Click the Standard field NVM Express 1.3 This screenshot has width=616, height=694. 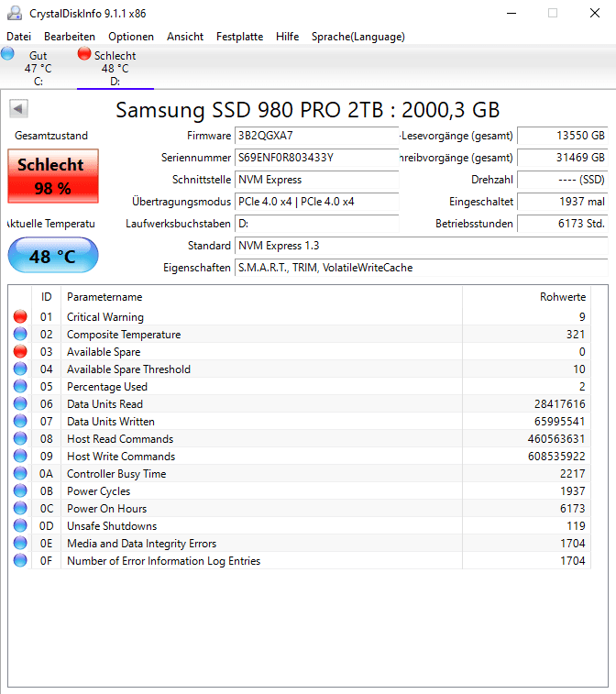click(422, 246)
